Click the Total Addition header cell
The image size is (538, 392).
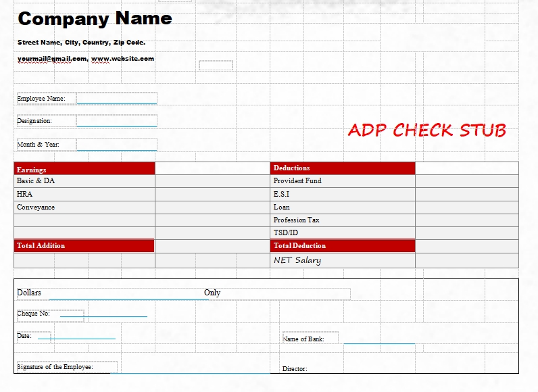tap(84, 246)
